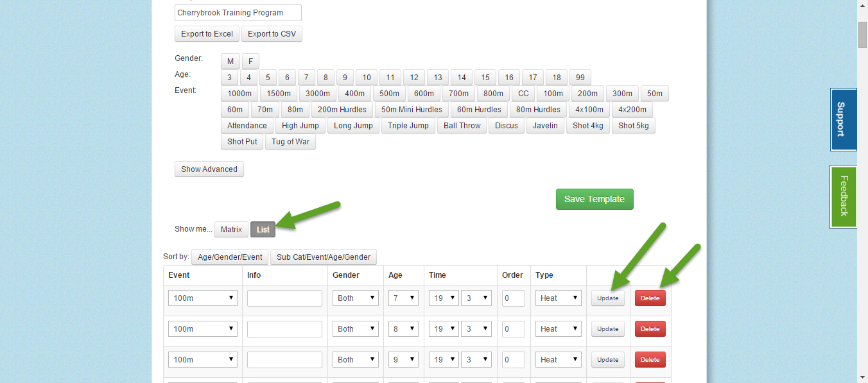Select the Ball Throw event button
Screen dimensions: 868x383
point(462,126)
